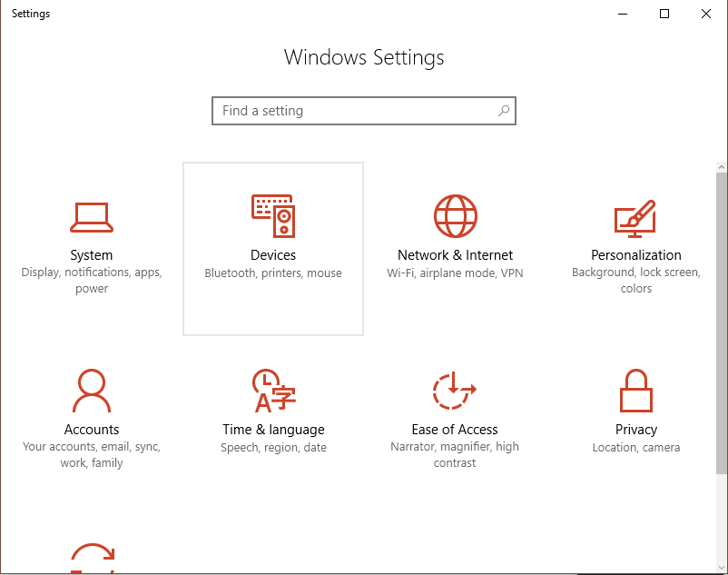Click the scrollbar up arrow
The width and height of the screenshot is (728, 575).
[x=721, y=167]
